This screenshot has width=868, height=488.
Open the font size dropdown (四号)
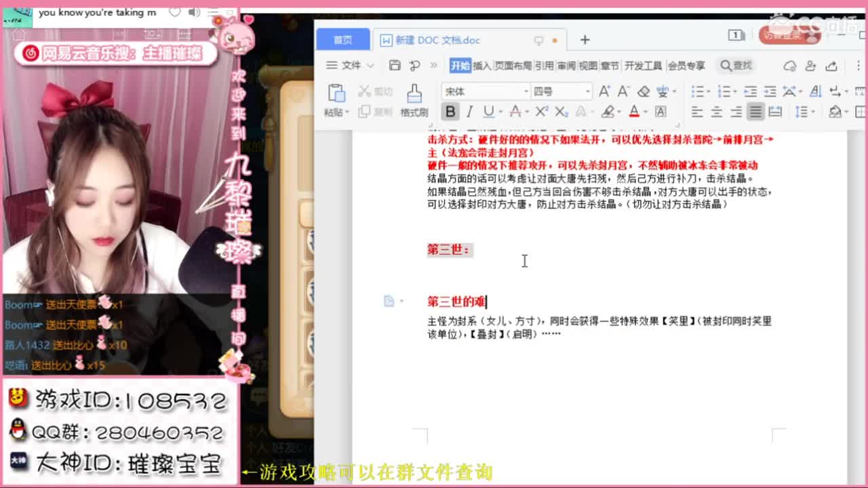tap(588, 91)
